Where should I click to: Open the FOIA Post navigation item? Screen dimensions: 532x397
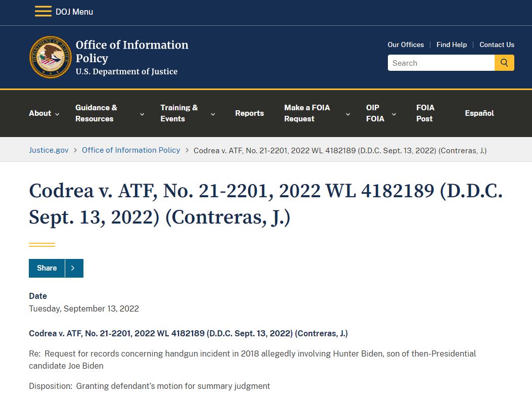pos(425,113)
